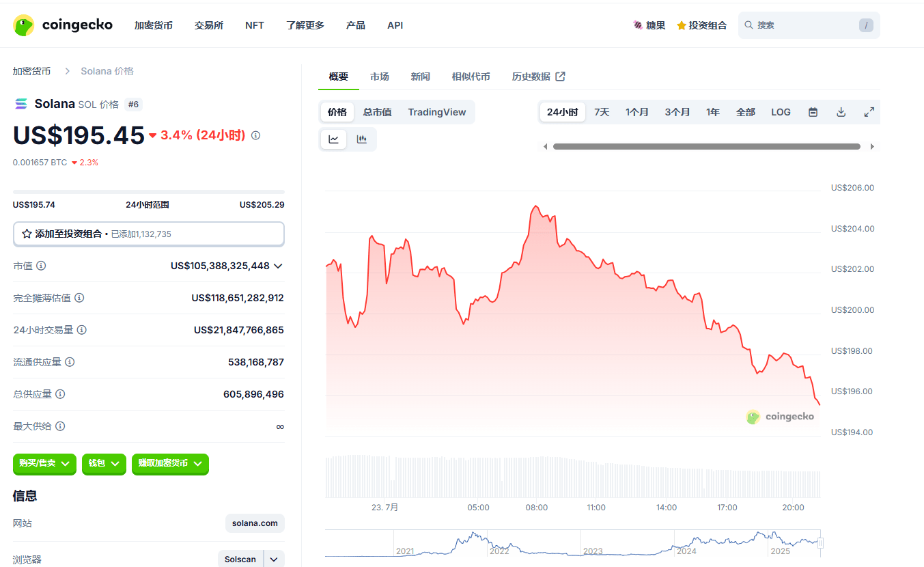
Task: Click the #6 rank badge
Action: 134,105
